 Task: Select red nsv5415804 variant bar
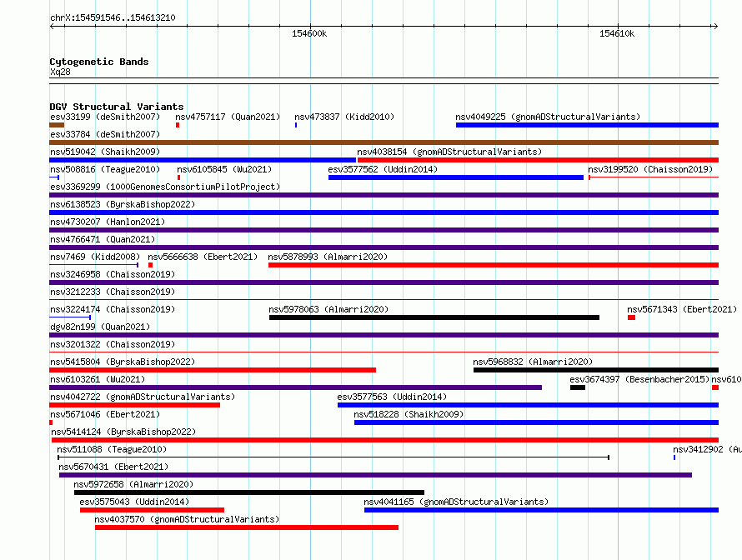(213, 370)
